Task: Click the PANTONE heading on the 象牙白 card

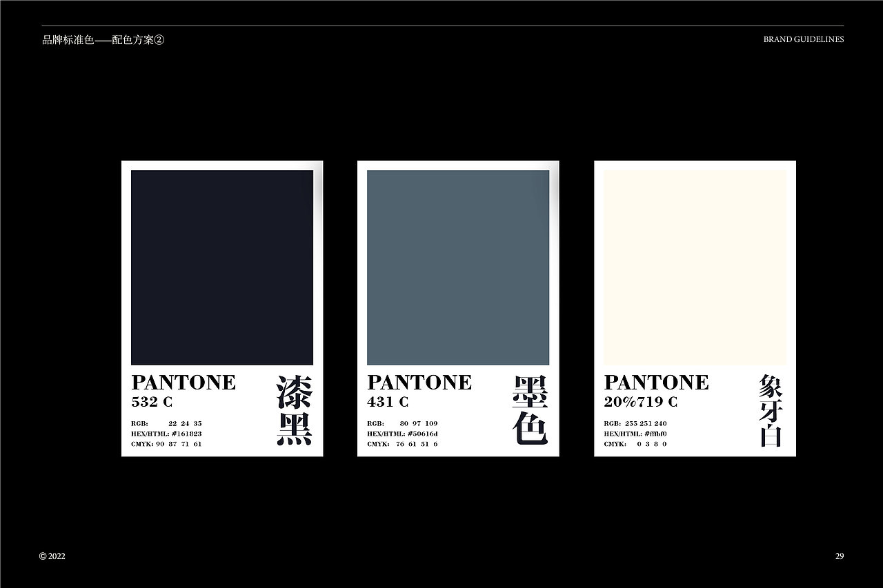Action: pos(657,383)
